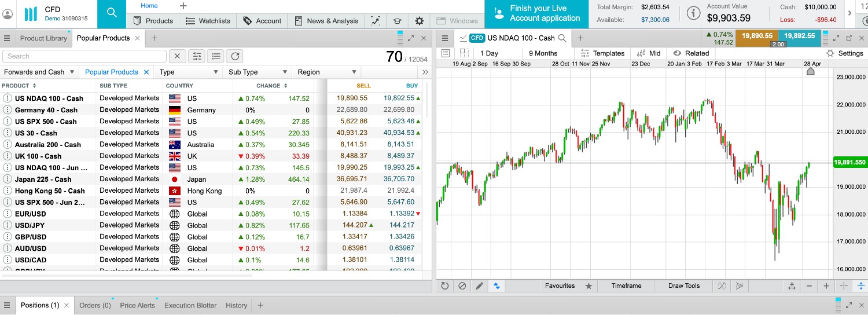This screenshot has height=315, width=868.
Task: Add a new layout next to Home
Action: [x=183, y=6]
